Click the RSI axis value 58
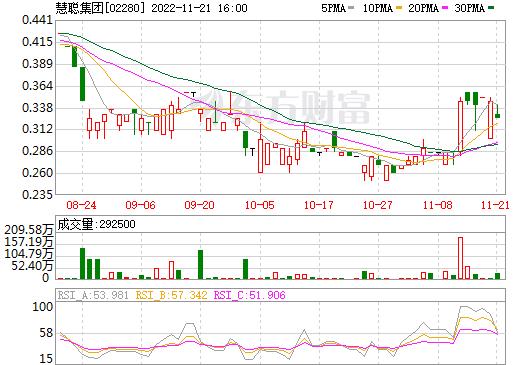520x365 pixels. 46,333
